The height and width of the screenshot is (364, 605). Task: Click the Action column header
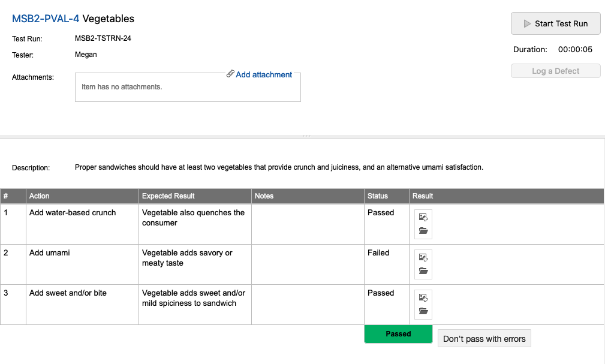click(x=40, y=196)
